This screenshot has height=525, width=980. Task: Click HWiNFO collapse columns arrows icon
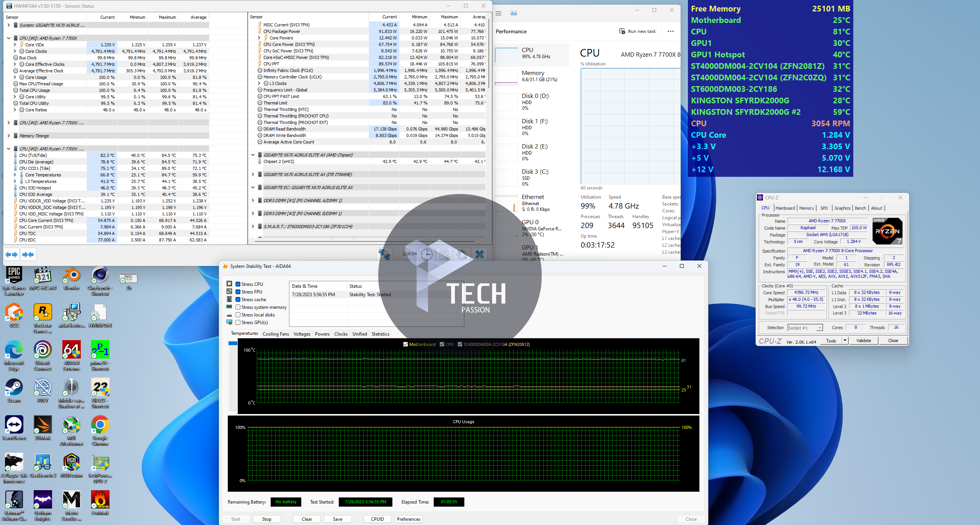[x=28, y=254]
